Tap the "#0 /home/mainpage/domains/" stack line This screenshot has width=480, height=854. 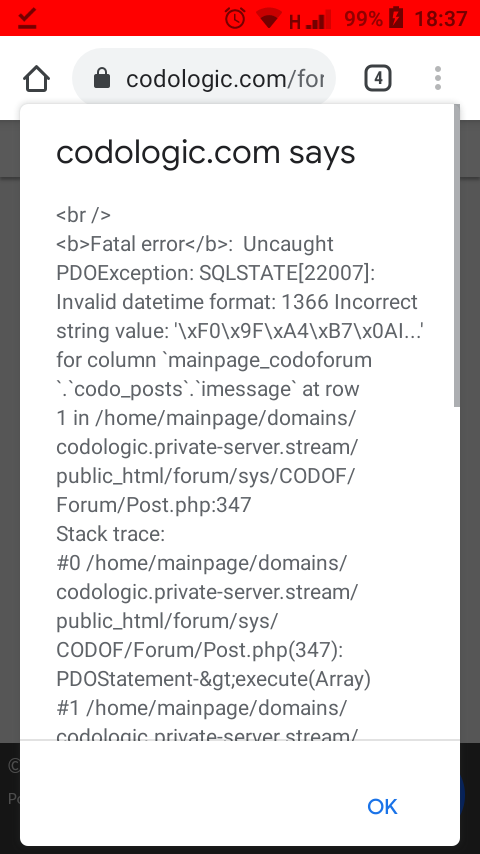click(x=201, y=563)
